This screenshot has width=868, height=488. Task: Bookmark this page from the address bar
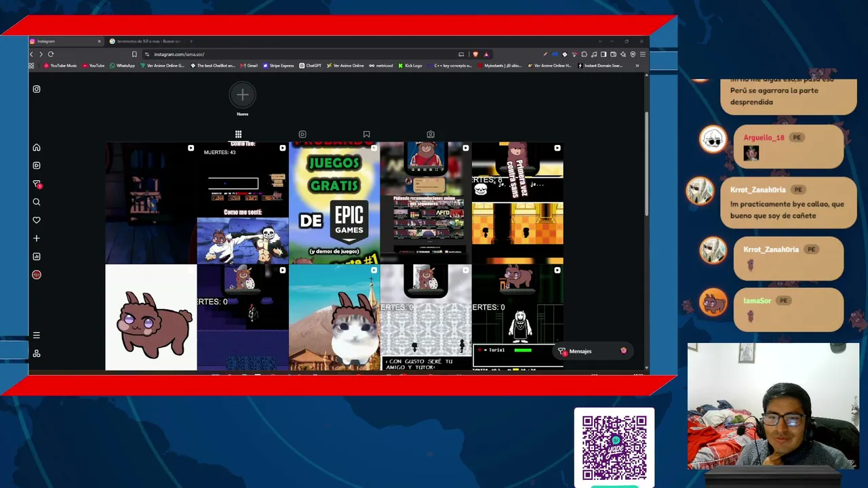(x=134, y=54)
